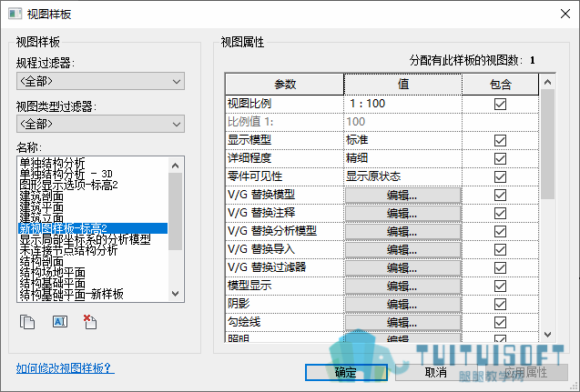Toggle the 阴影 include checkbox
The height and width of the screenshot is (392, 580).
(x=500, y=304)
